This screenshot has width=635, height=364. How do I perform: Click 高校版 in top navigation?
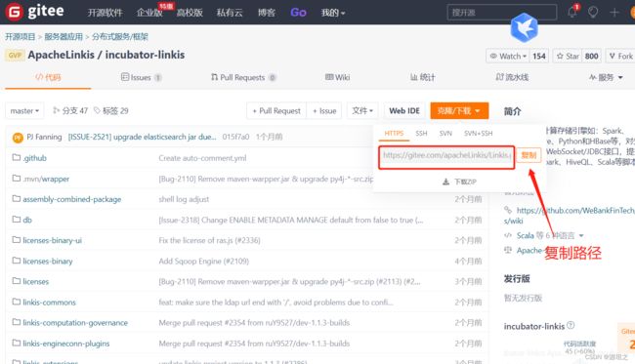click(x=190, y=13)
